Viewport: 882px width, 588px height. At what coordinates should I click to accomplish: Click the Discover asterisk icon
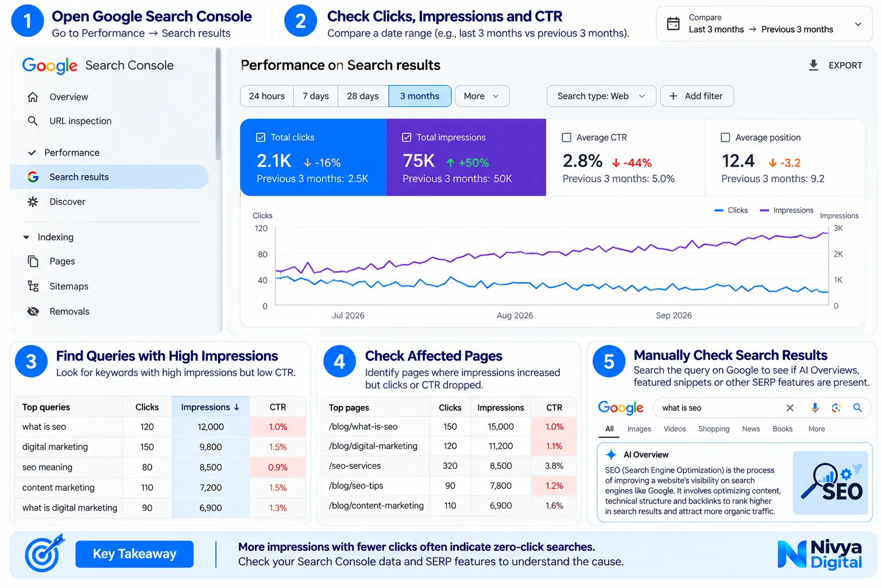pyautogui.click(x=33, y=202)
